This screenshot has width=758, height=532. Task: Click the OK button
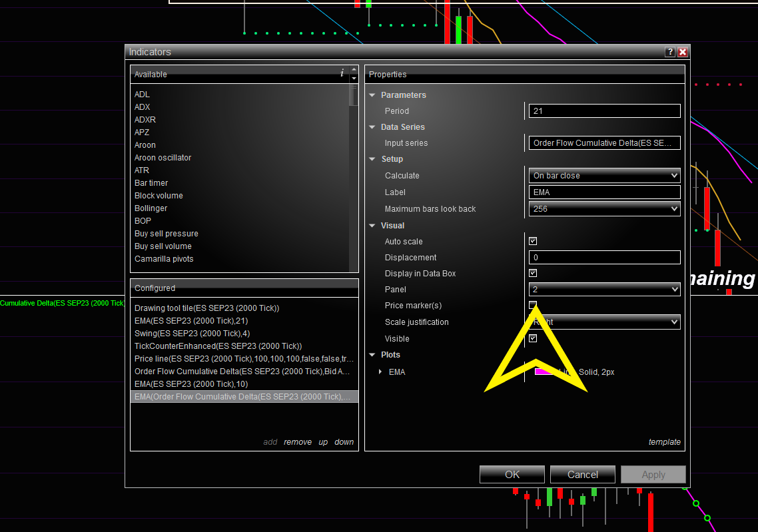point(512,475)
